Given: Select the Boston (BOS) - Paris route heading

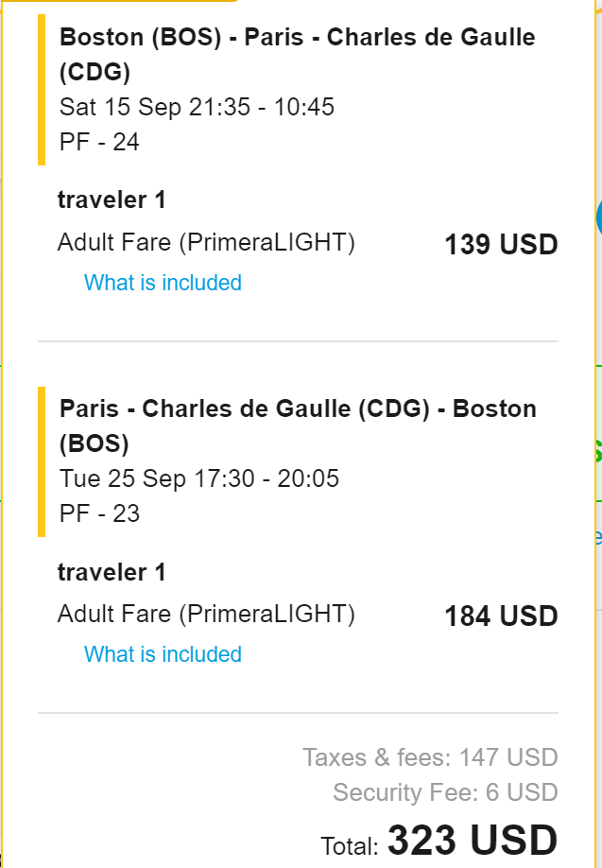Looking at the screenshot, I should tap(297, 54).
